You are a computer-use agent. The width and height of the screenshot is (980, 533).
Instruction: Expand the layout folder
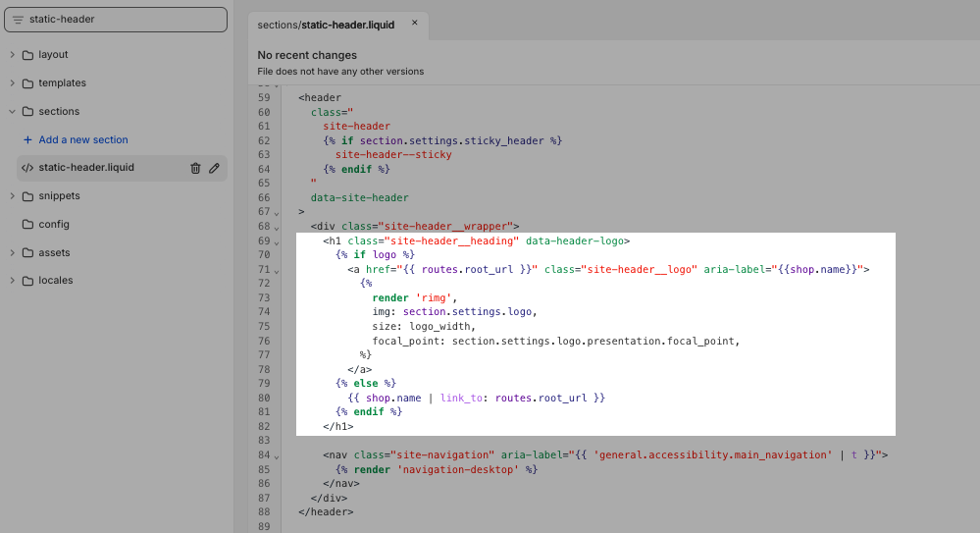point(12,55)
